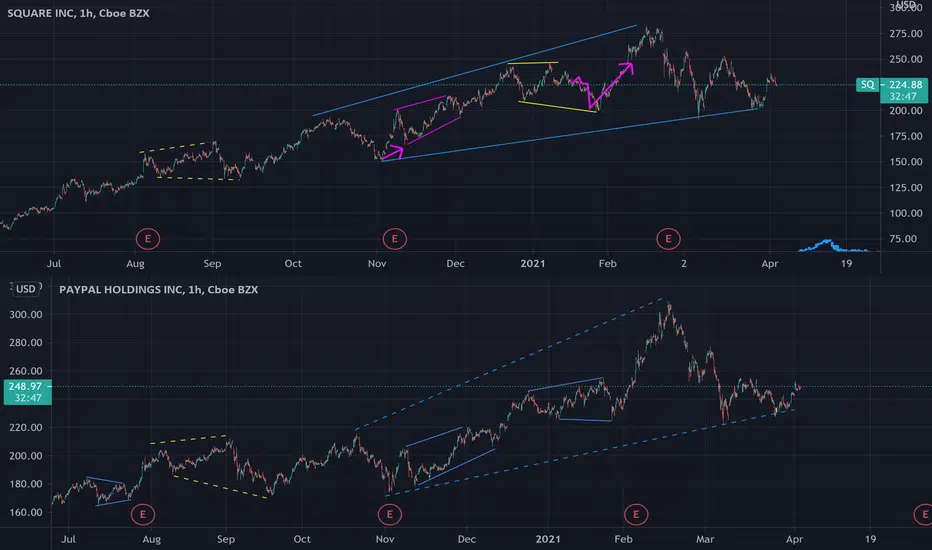932x550 pixels.
Task: Open the USD currency selector on PayPal chart
Action: 26,289
